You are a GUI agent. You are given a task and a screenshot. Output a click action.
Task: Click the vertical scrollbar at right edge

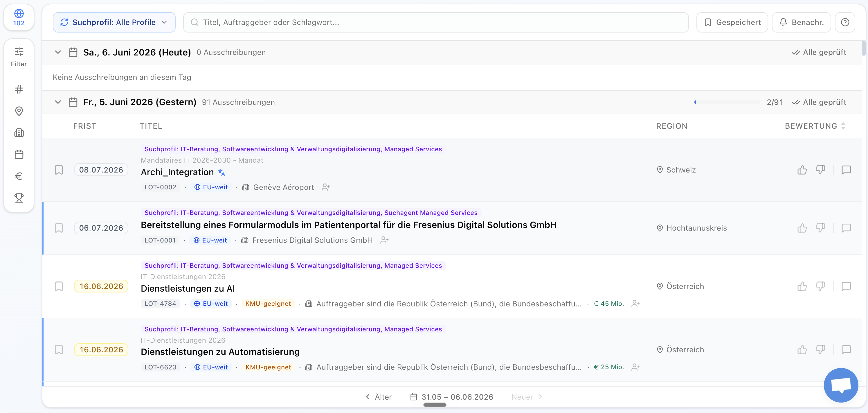pyautogui.click(x=864, y=48)
